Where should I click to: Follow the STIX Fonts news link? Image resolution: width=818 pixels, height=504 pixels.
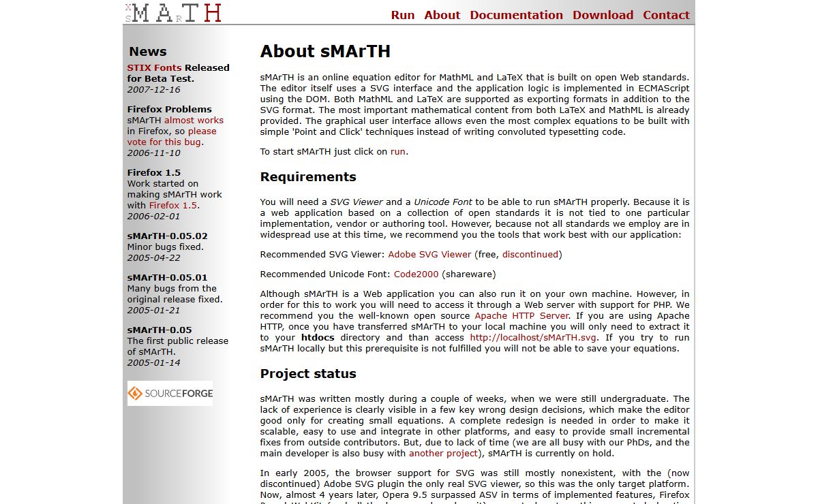[154, 67]
